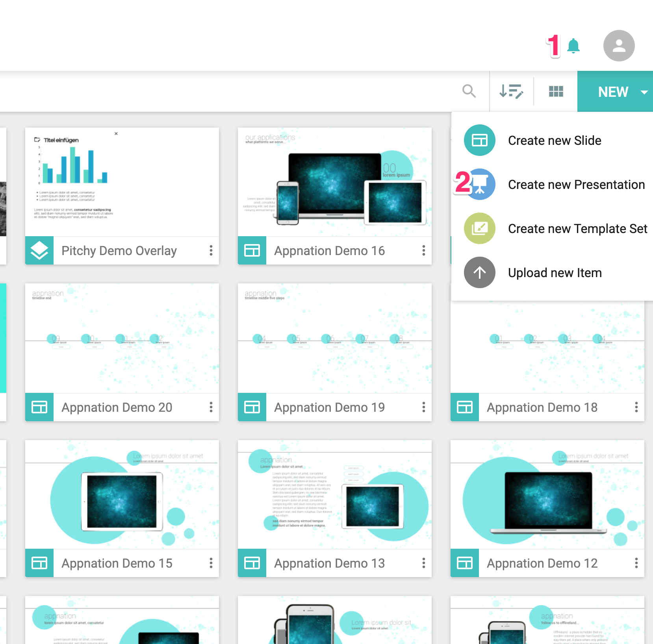This screenshot has height=644, width=653.
Task: Click Appnation Demo 20 title
Action: click(117, 407)
